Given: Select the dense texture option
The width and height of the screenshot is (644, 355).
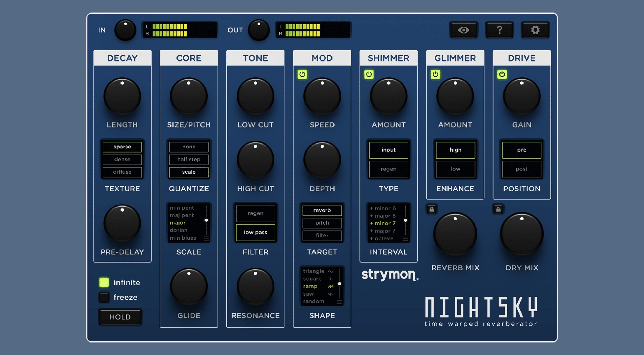Looking at the screenshot, I should [x=122, y=160].
